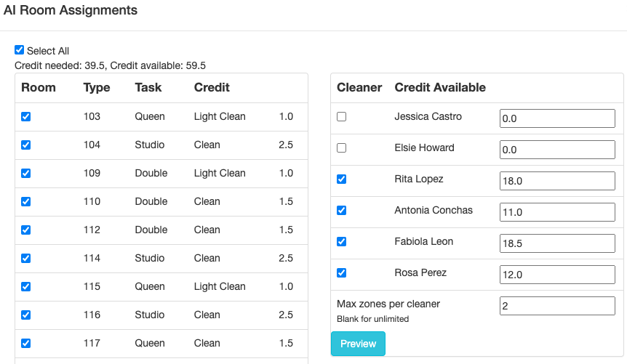Click 'Light Clean' in room 109 row
The height and width of the screenshot is (364, 627).
pos(220,174)
